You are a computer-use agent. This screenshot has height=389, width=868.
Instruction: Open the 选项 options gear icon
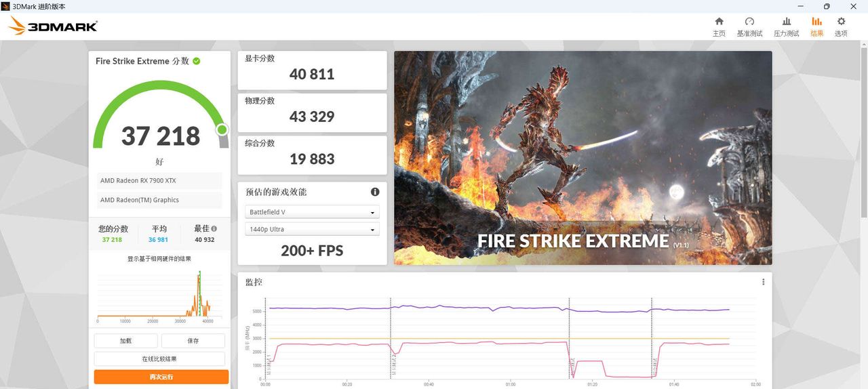(841, 22)
